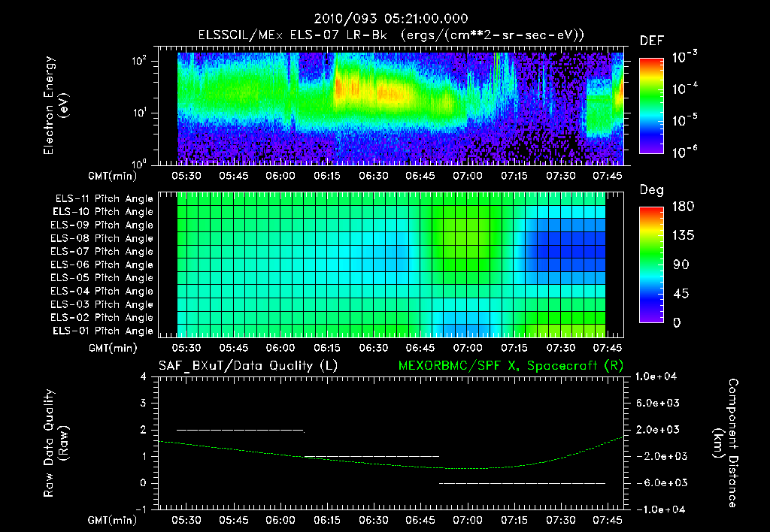Click 07:00 tick on the pitch angle time axis
This screenshot has width=770, height=532.
tap(468, 348)
